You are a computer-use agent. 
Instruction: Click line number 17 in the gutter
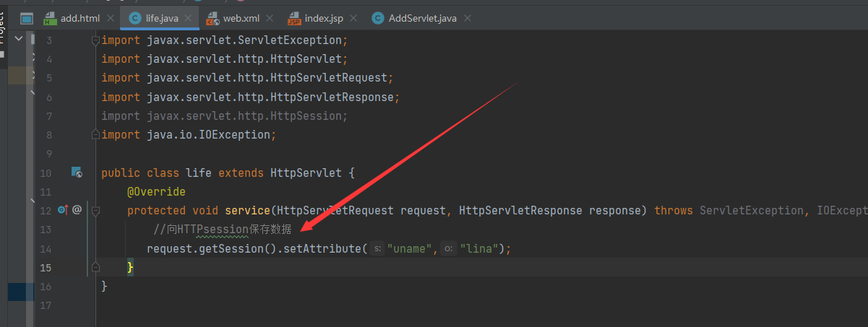46,305
